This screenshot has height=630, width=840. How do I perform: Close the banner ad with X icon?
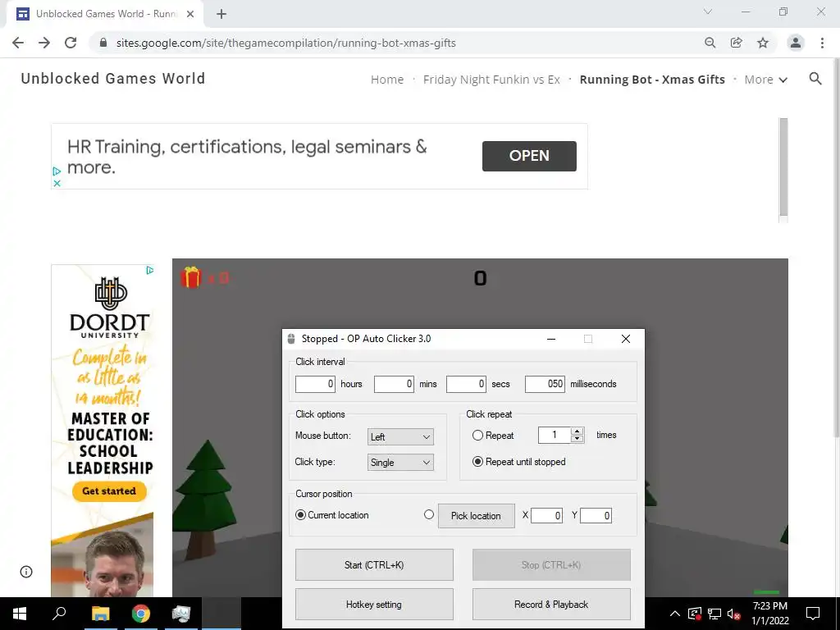tap(57, 183)
